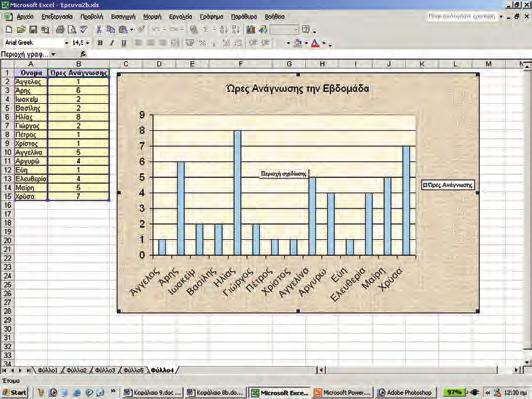Switch to the Φύλλο1 sheet tab

[x=48, y=370]
